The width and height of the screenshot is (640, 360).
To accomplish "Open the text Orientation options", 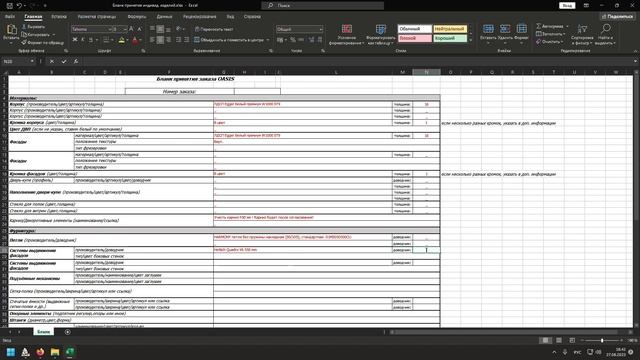I will click(179, 29).
